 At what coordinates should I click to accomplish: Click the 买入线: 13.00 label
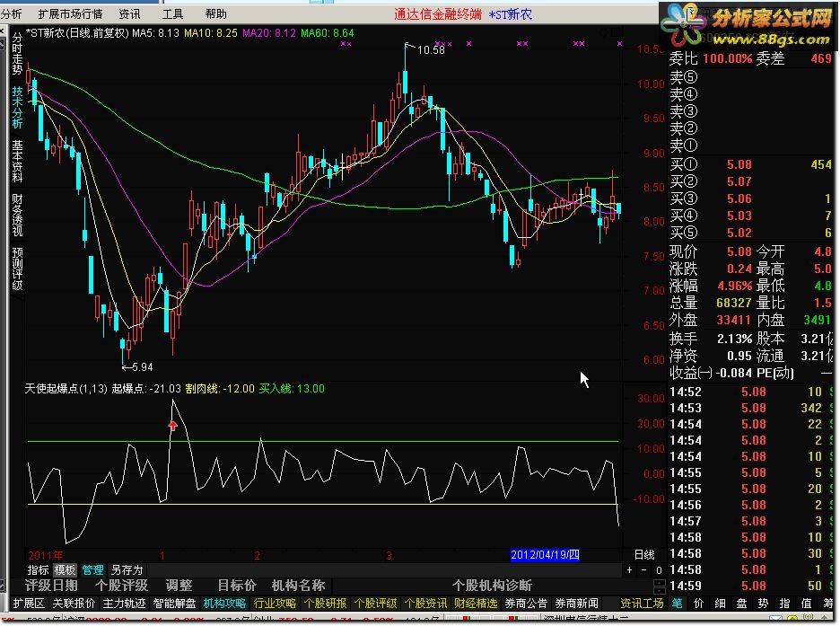[x=292, y=389]
